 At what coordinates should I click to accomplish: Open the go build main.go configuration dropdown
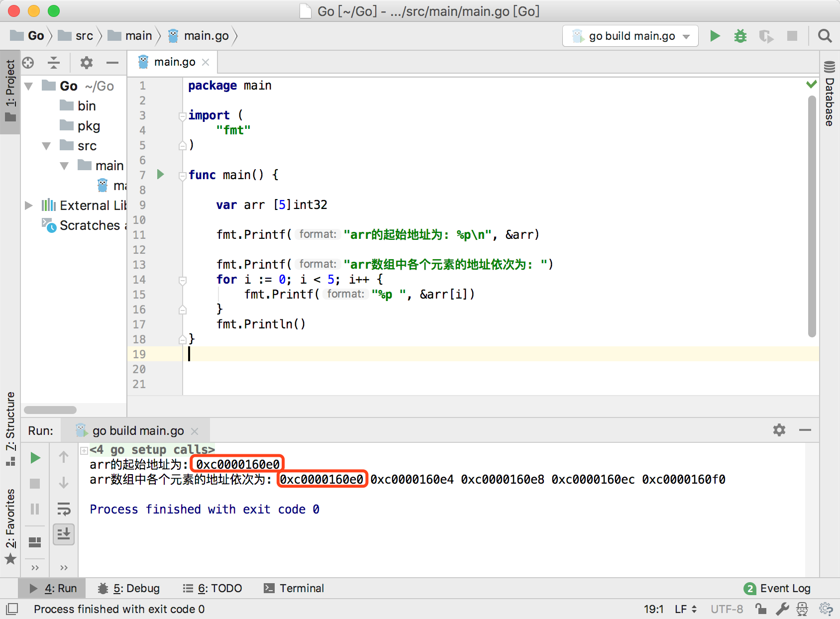630,36
